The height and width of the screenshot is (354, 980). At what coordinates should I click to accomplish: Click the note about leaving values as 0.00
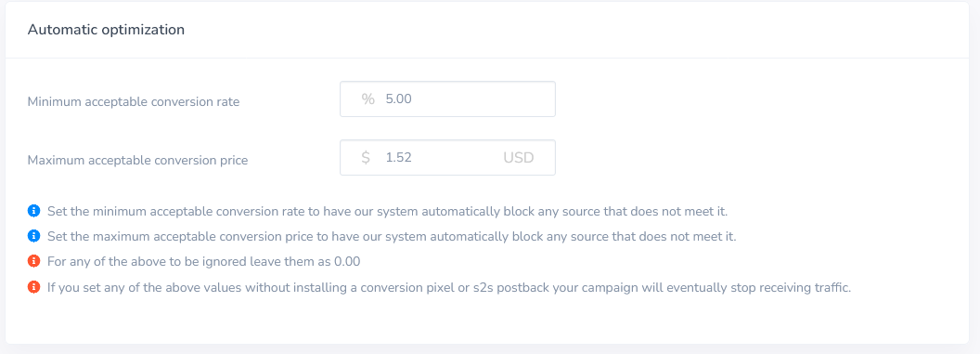204,263
